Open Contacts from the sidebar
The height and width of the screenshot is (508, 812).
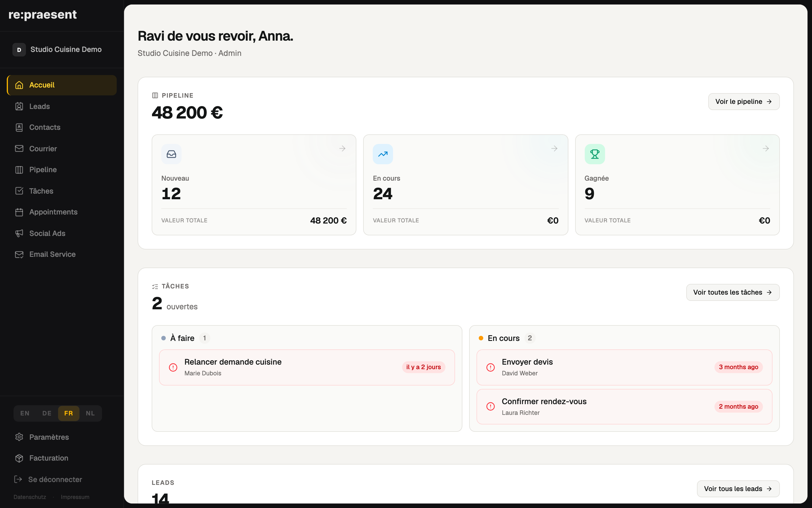coord(62,127)
